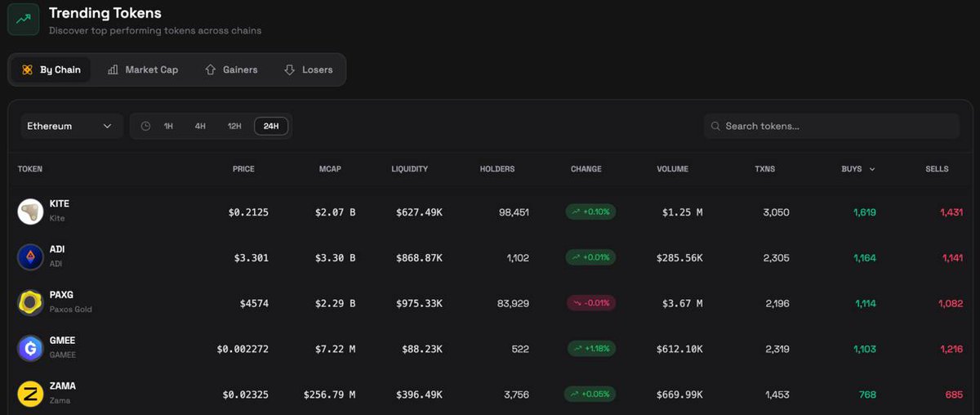
Task: Click the Trending Tokens chart icon
Action: (x=24, y=20)
